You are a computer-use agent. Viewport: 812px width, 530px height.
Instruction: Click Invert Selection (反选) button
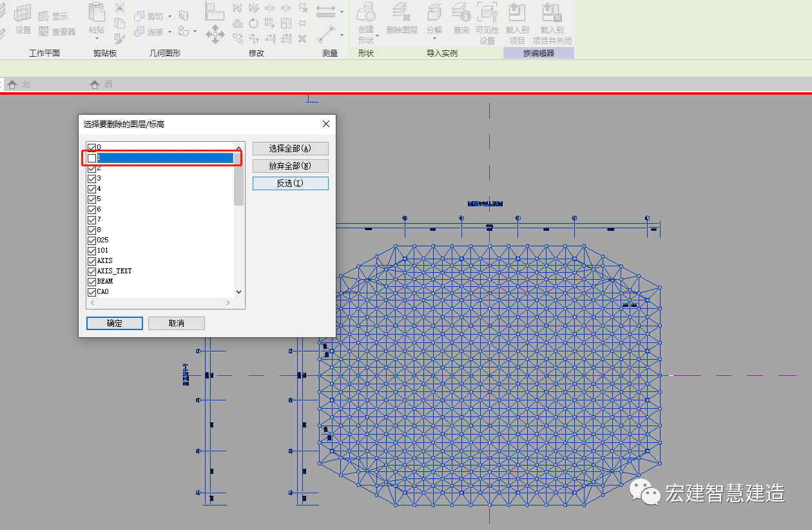[290, 183]
